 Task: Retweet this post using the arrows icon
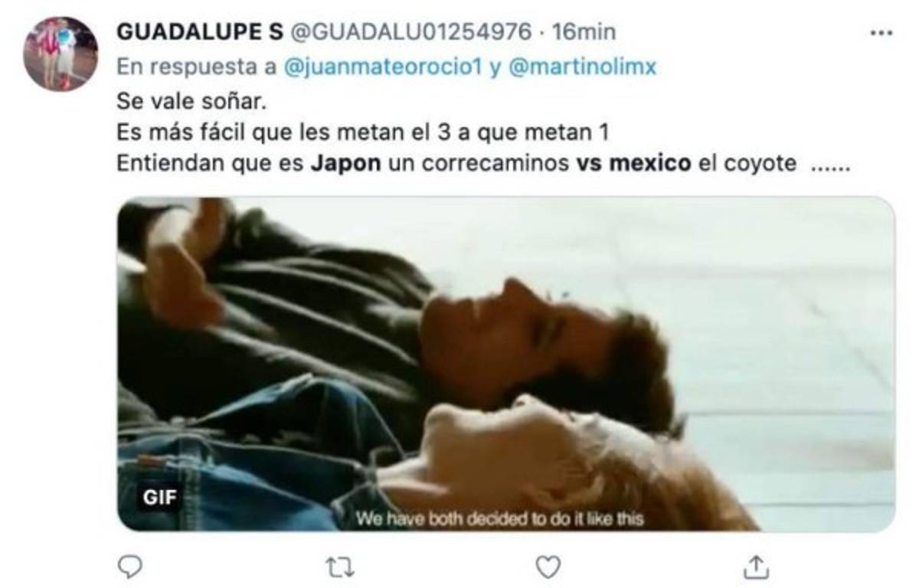point(337,567)
